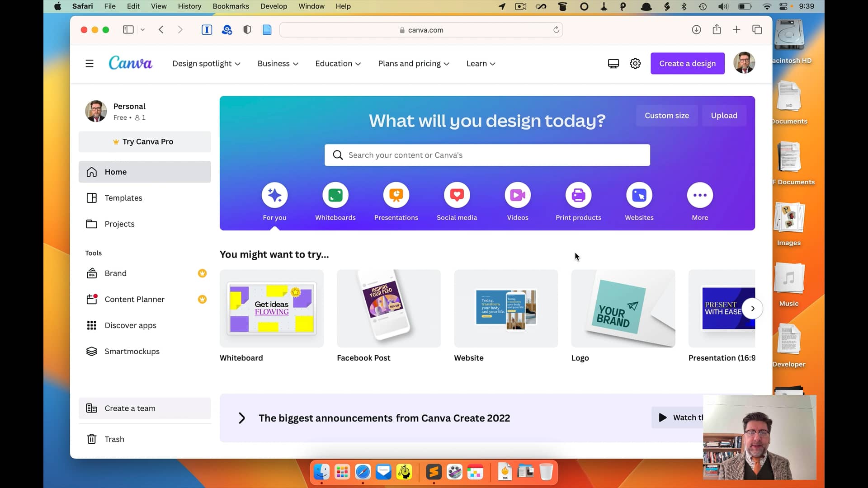
Task: Click the Create a design button
Action: (x=687, y=63)
